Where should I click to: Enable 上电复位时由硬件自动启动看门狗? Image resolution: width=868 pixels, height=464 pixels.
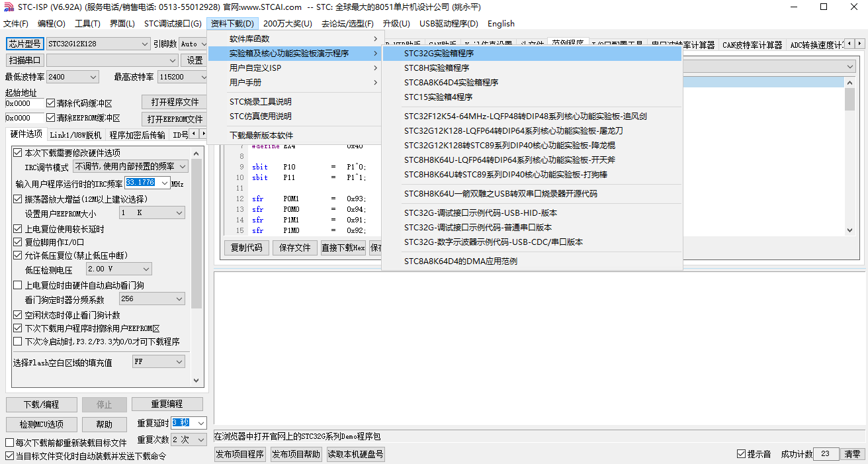pos(18,285)
